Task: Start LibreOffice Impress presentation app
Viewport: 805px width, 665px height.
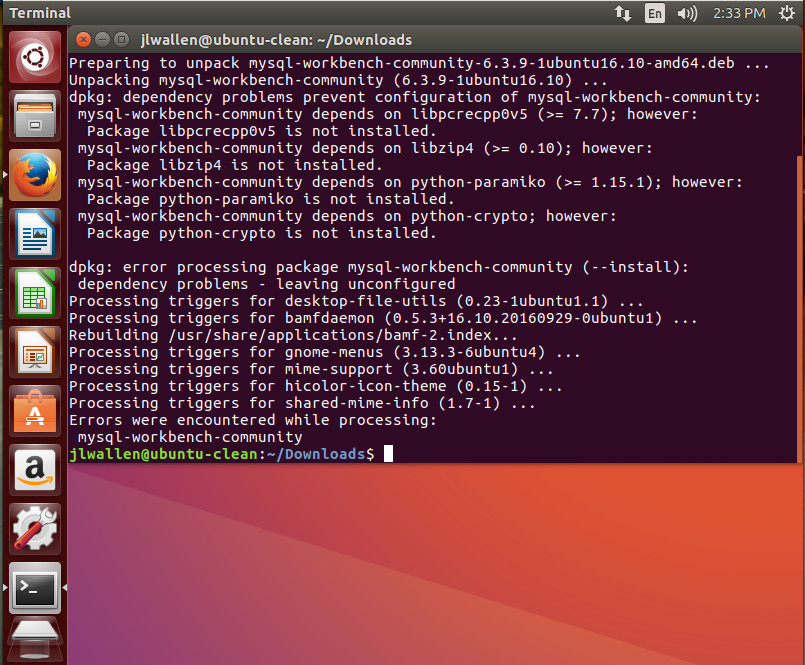Action: click(35, 351)
